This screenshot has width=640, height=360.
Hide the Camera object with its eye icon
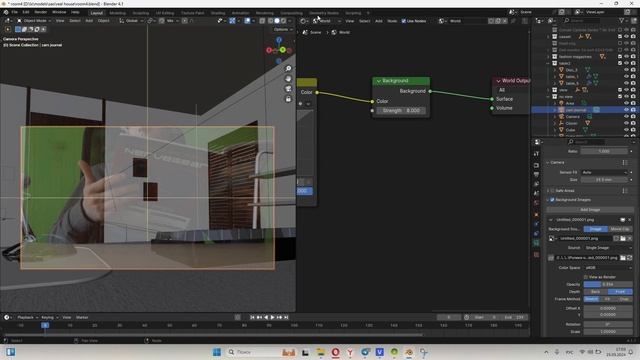point(626,116)
